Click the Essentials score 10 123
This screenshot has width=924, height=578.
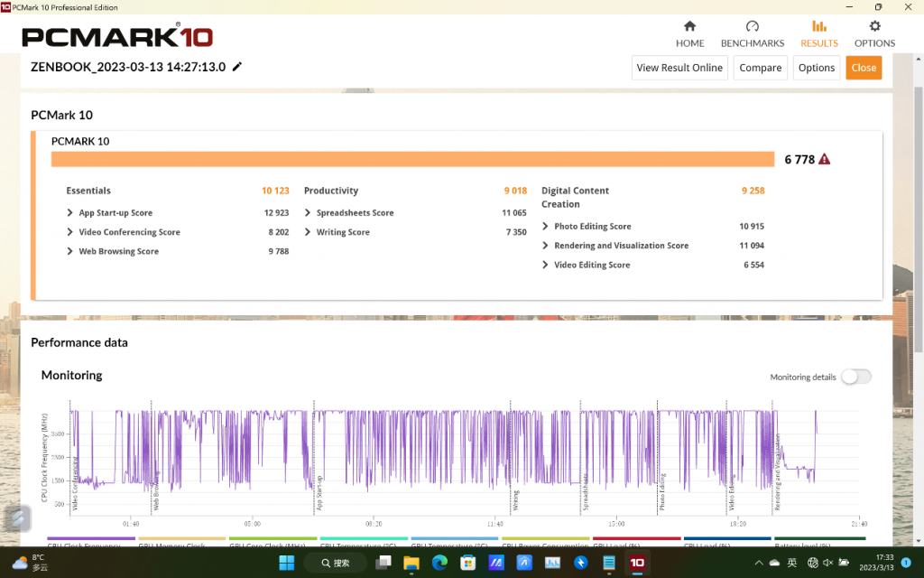point(275,191)
